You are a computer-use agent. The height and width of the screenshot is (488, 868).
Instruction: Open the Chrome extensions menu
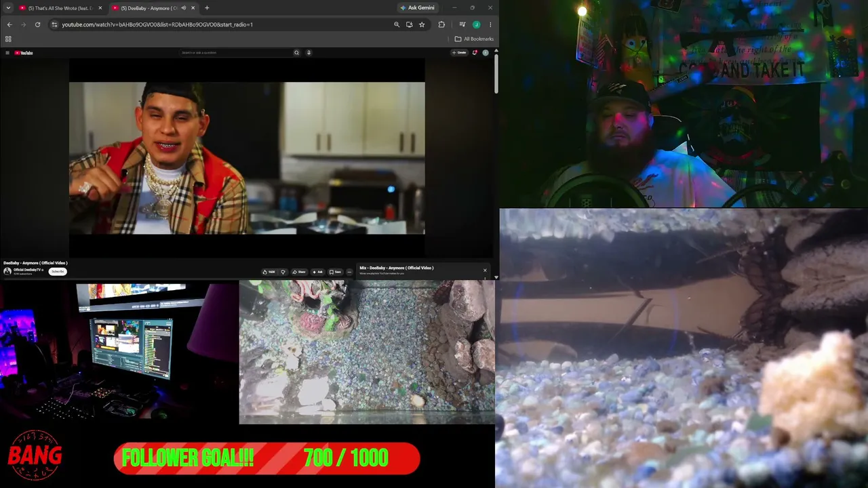(441, 24)
